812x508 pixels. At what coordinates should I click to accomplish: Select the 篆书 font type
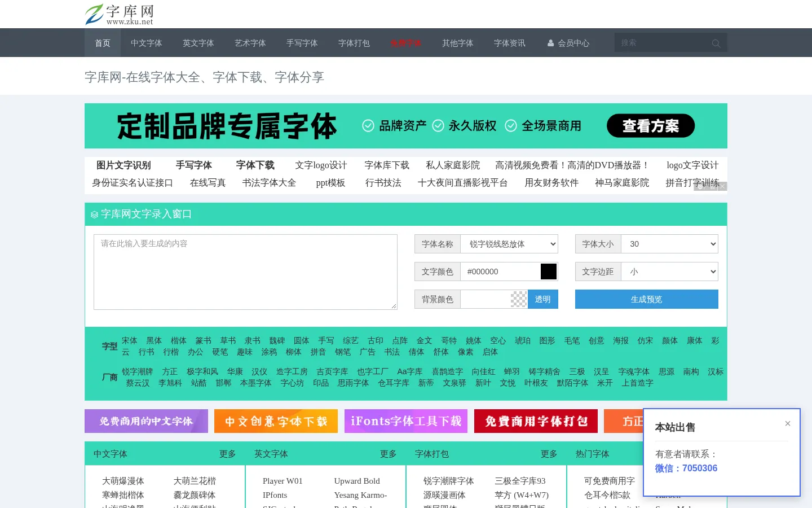(x=204, y=341)
